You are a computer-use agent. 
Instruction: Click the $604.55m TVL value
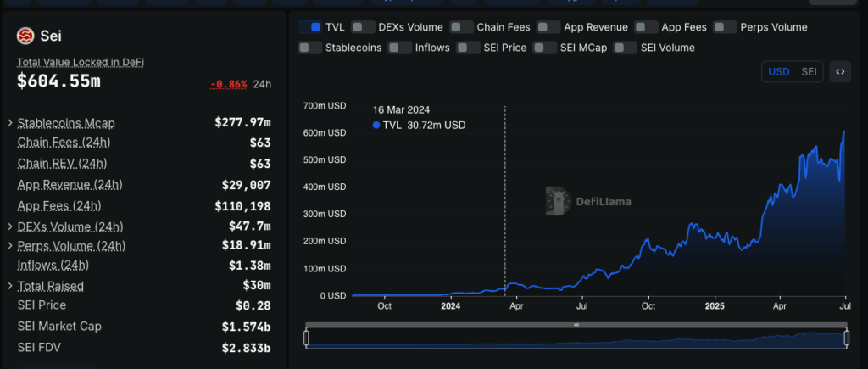tap(58, 81)
